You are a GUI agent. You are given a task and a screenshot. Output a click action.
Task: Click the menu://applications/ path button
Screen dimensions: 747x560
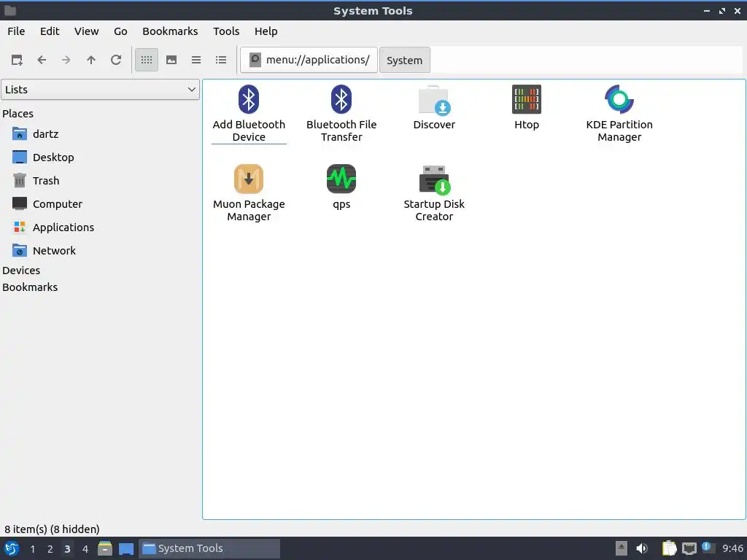(309, 60)
